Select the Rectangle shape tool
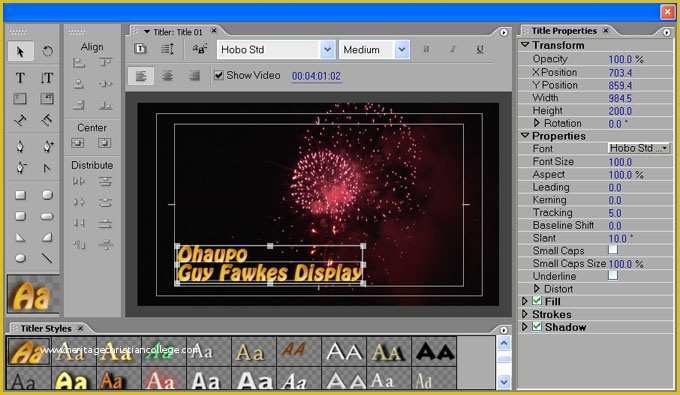This screenshot has height=395, width=680. (x=20, y=195)
